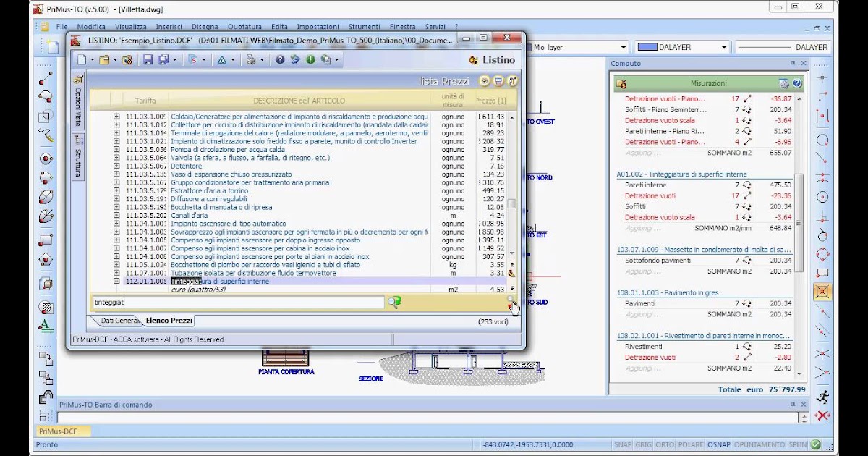The image size is (868, 456).
Task: Click the running man icon in right toolbar
Action: coord(822,397)
